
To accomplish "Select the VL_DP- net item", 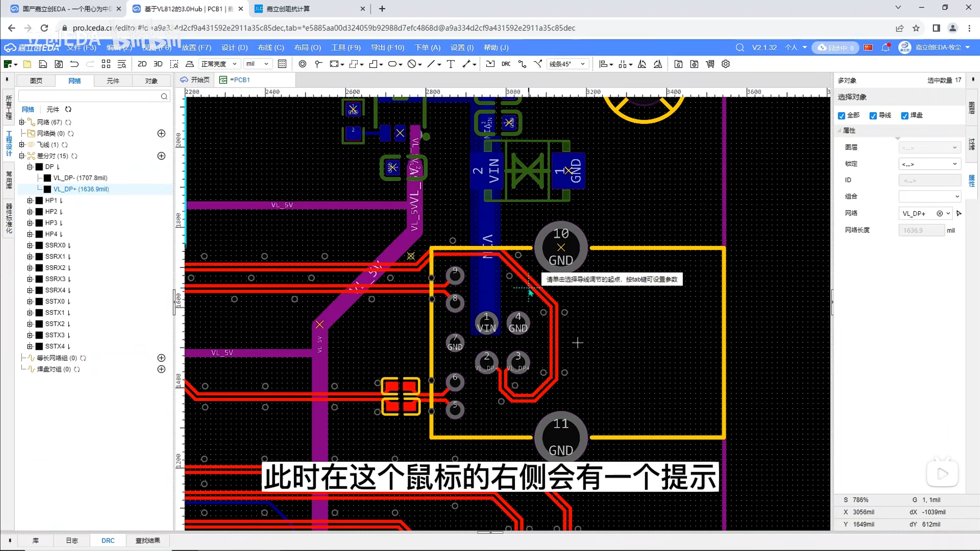I will (80, 178).
